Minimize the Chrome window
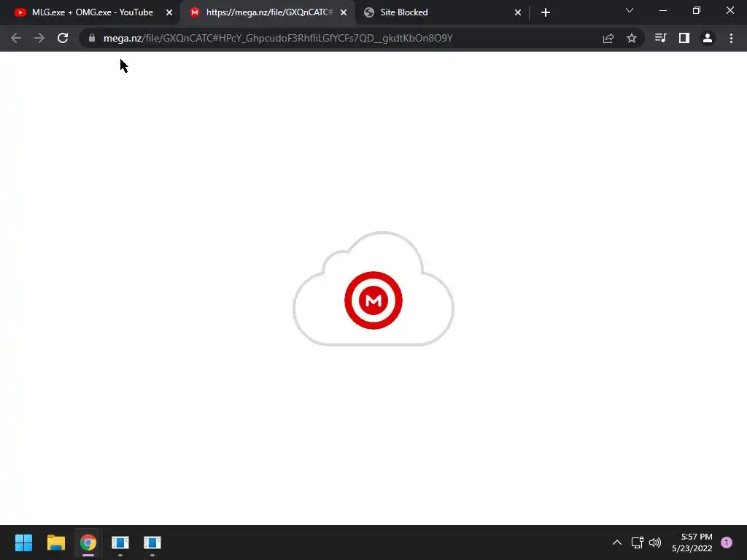 pyautogui.click(x=663, y=10)
